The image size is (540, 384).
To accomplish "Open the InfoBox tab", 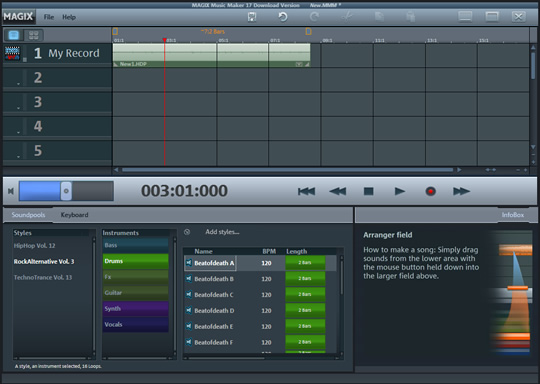I will pos(512,215).
